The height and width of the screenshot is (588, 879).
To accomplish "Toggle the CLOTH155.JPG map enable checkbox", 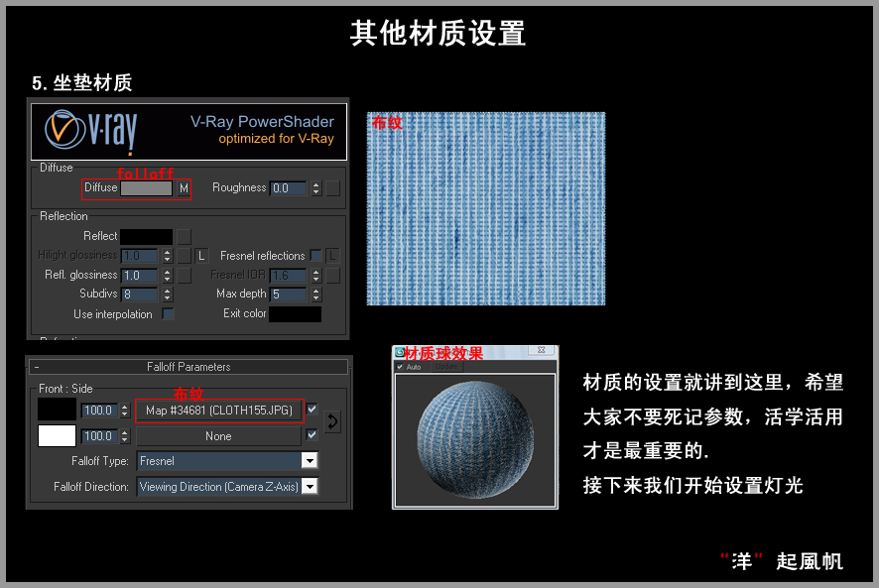I will [x=313, y=410].
